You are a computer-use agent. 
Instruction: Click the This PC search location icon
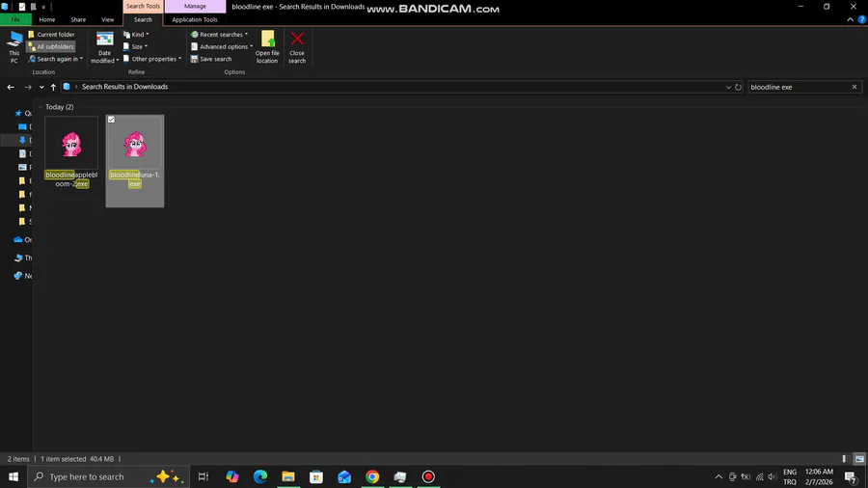click(x=14, y=46)
